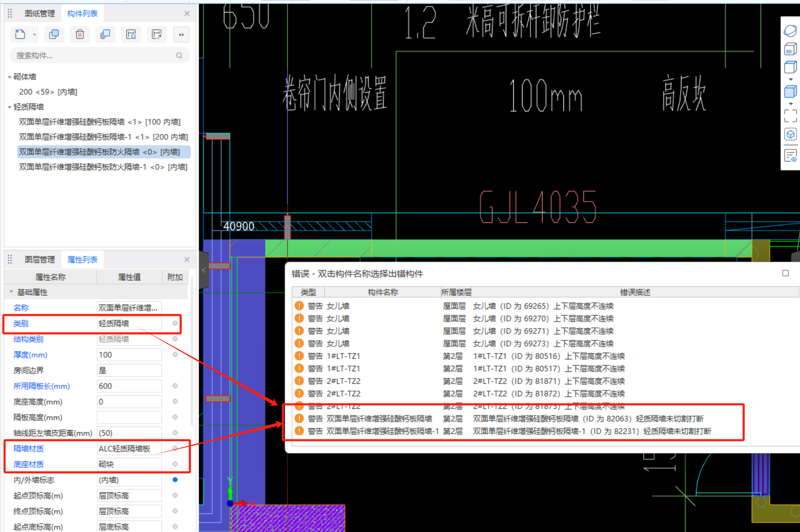
Task: Switch to 图层管理 tab
Action: [x=40, y=260]
